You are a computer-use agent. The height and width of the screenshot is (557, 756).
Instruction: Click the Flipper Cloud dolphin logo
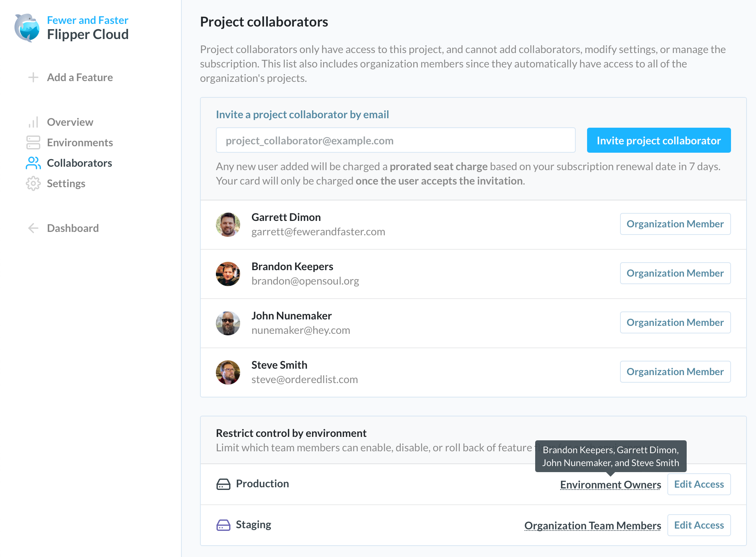[x=27, y=28]
